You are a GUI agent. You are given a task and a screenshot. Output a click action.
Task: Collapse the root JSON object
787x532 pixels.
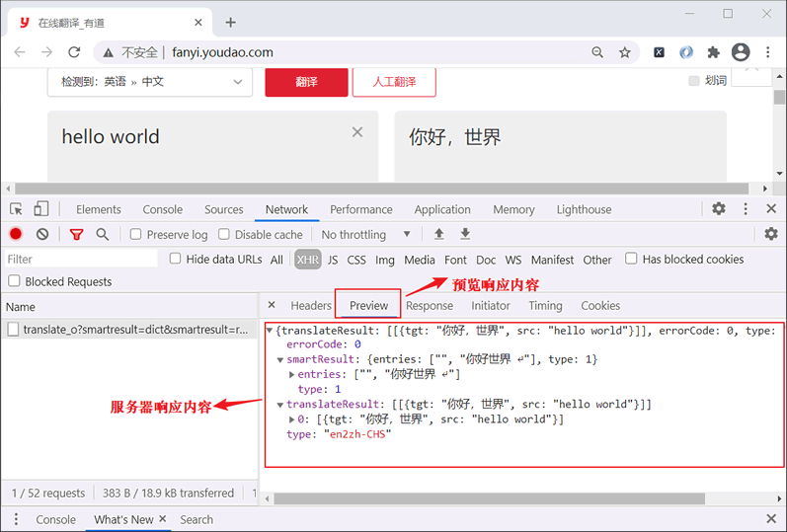270,331
